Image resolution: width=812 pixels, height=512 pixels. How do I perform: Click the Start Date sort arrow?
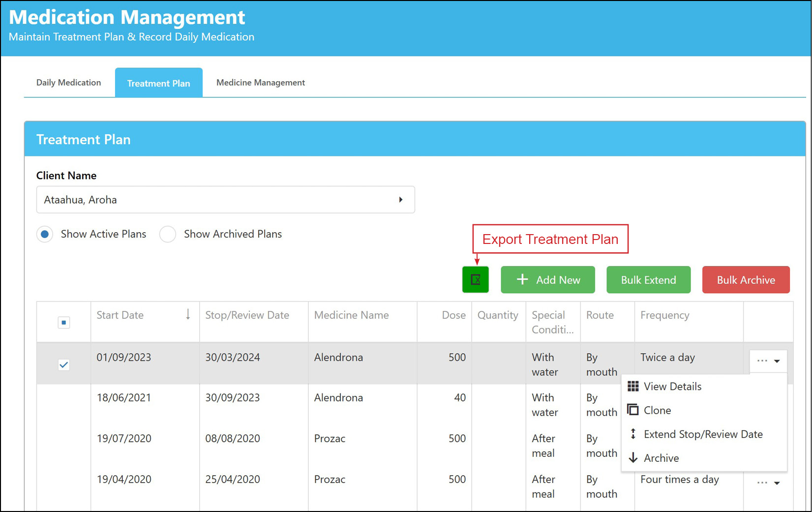188,314
